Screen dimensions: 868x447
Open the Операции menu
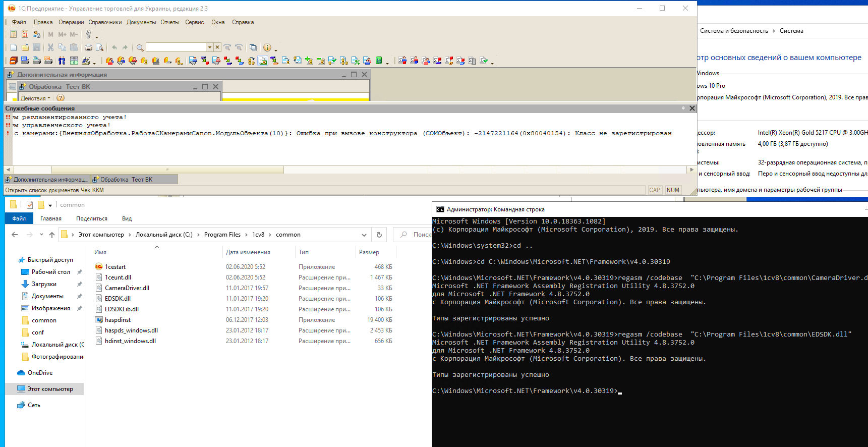(x=71, y=22)
